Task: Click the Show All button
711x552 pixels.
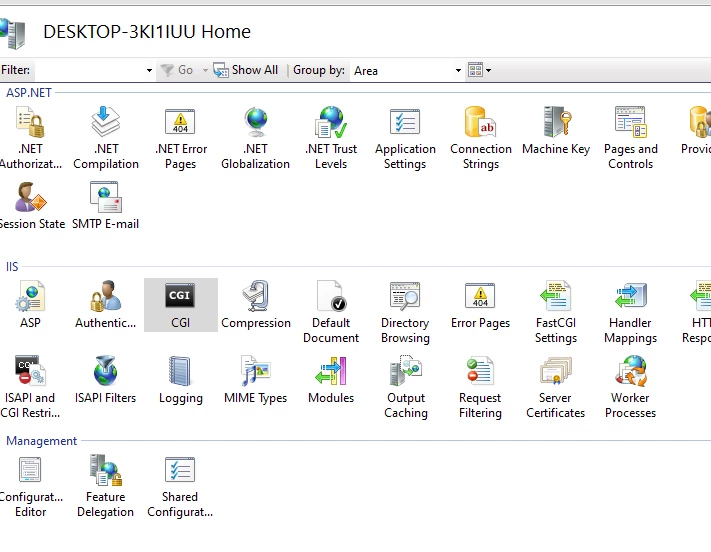Action: (246, 70)
